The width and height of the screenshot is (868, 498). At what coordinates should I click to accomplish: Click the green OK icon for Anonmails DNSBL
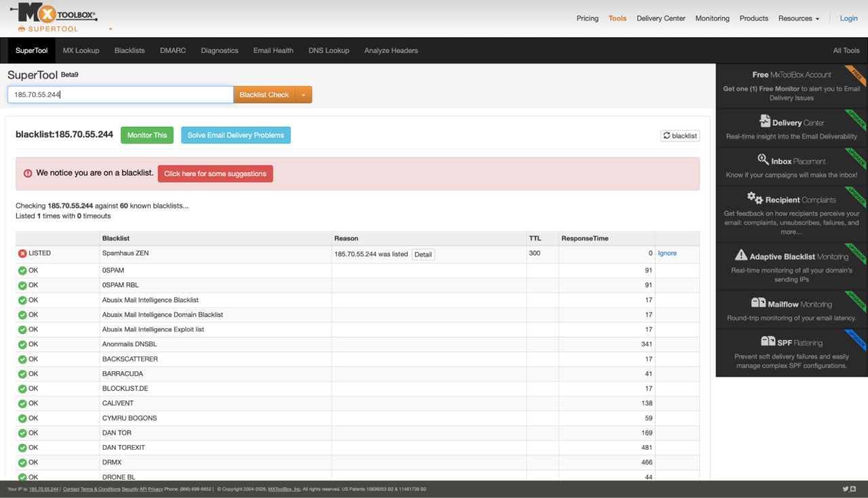click(x=22, y=344)
